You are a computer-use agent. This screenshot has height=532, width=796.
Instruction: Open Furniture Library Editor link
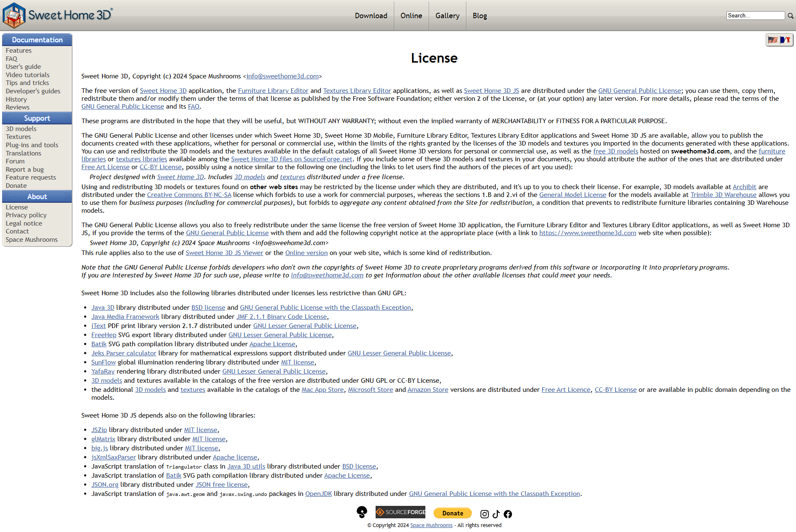[273, 91]
